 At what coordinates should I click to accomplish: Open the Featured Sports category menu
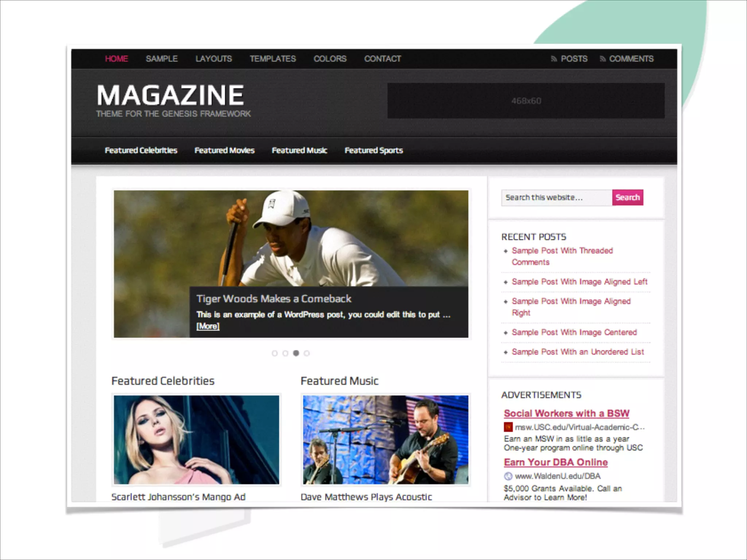(x=373, y=151)
